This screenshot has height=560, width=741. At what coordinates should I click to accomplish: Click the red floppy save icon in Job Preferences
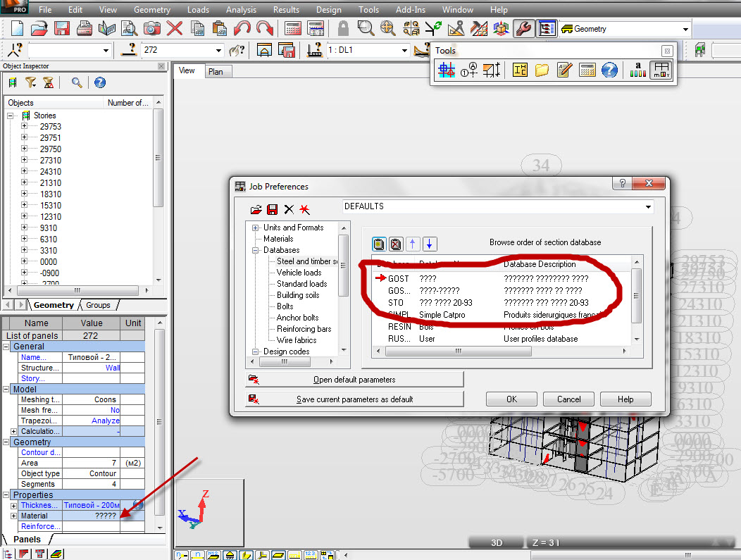click(273, 209)
